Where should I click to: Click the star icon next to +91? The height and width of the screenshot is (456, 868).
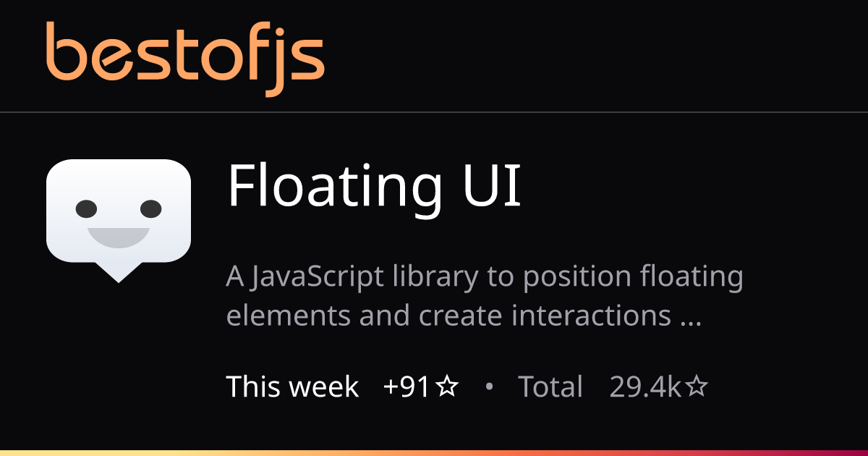click(x=448, y=387)
